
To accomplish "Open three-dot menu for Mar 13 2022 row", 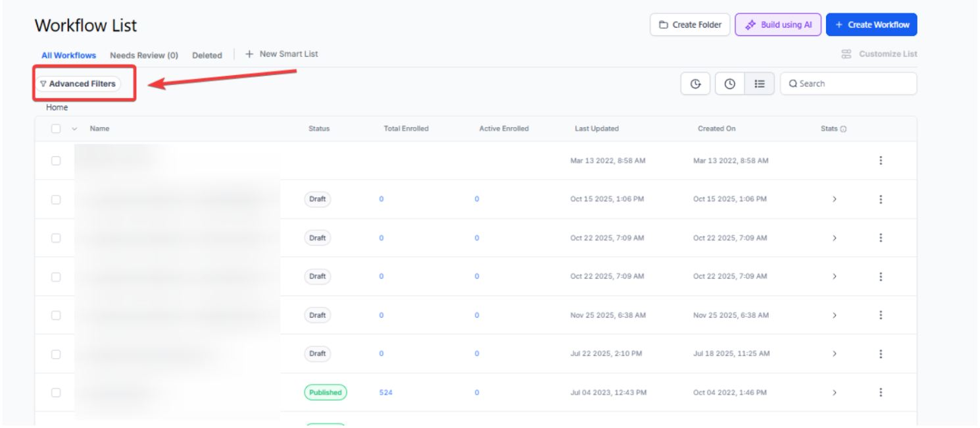I will (x=881, y=161).
